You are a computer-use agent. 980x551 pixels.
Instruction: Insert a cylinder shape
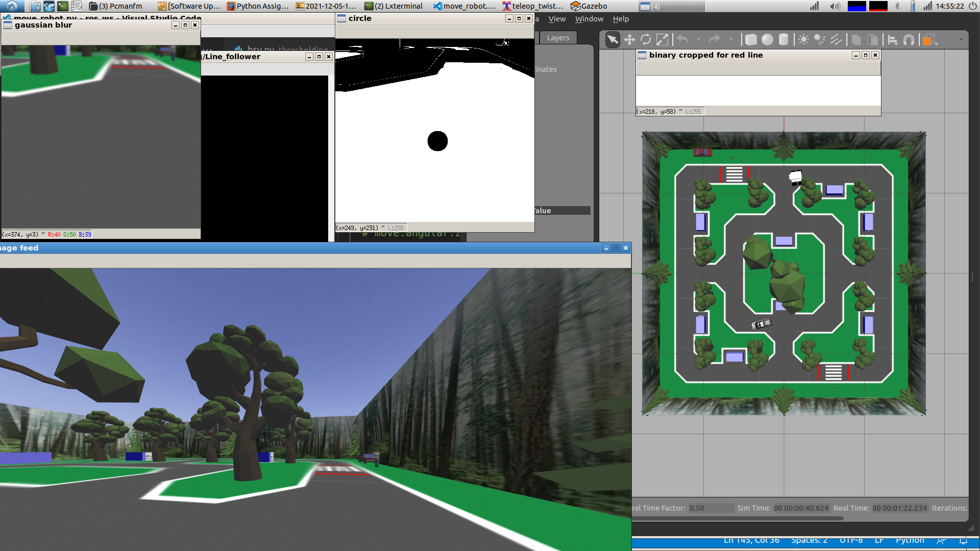point(783,40)
